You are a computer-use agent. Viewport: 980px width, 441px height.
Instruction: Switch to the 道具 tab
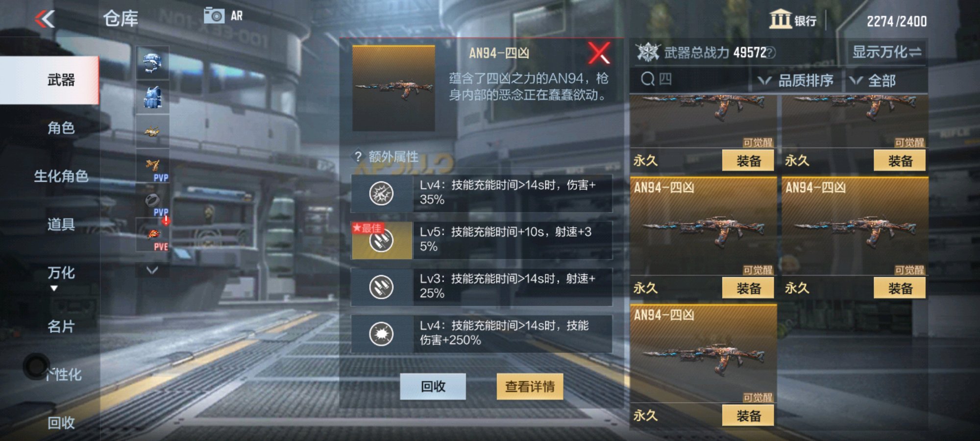[61, 224]
